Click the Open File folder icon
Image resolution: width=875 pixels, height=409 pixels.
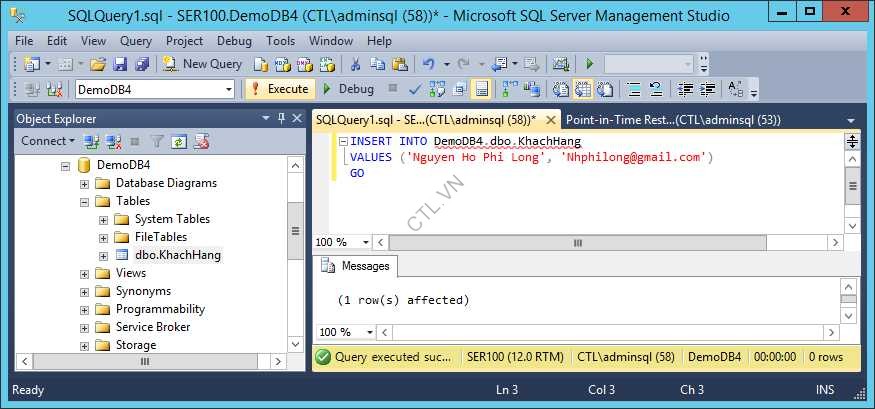tap(97, 64)
